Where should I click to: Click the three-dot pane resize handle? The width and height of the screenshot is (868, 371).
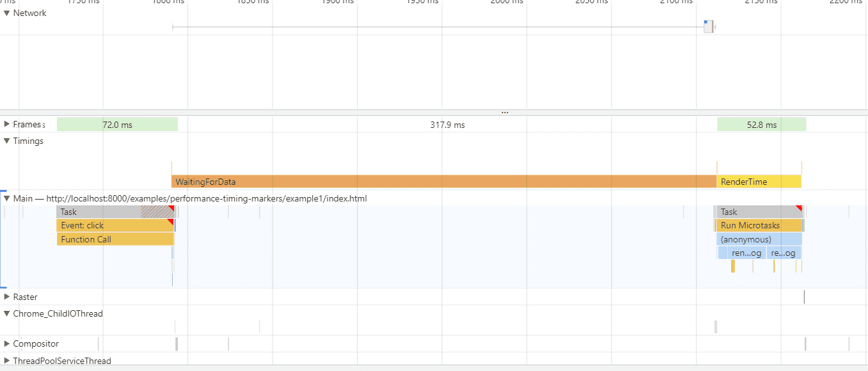point(505,112)
